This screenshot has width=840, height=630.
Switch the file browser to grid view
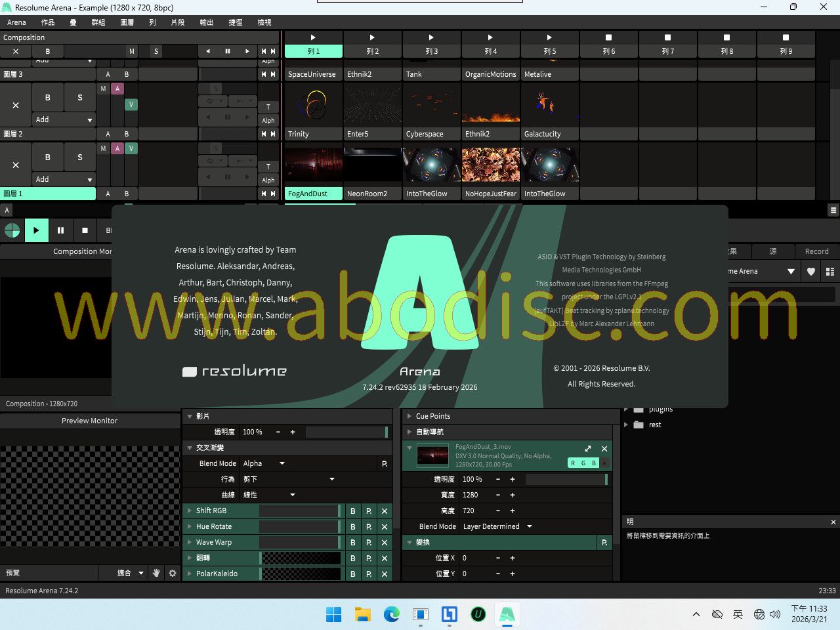(x=829, y=271)
